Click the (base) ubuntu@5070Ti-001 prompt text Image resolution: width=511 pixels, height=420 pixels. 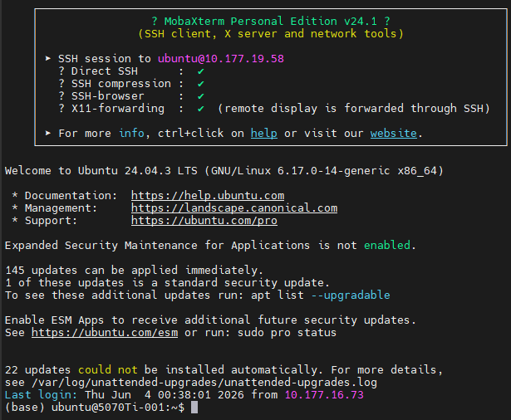[95, 408]
